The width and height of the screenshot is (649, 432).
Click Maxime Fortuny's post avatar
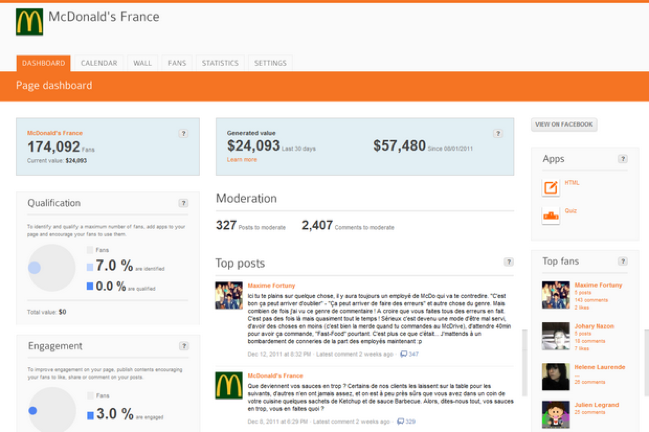pyautogui.click(x=229, y=295)
